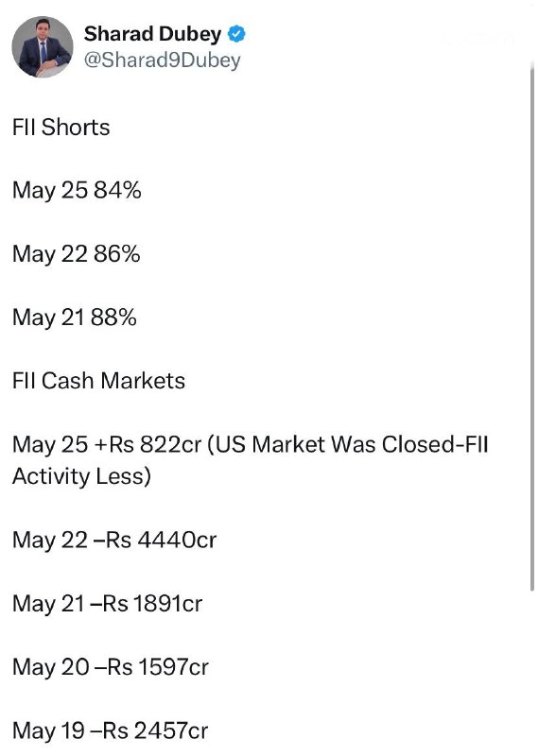Click the 'US Market Was Closed-FII' note
The height and width of the screenshot is (756, 538).
click(x=348, y=444)
